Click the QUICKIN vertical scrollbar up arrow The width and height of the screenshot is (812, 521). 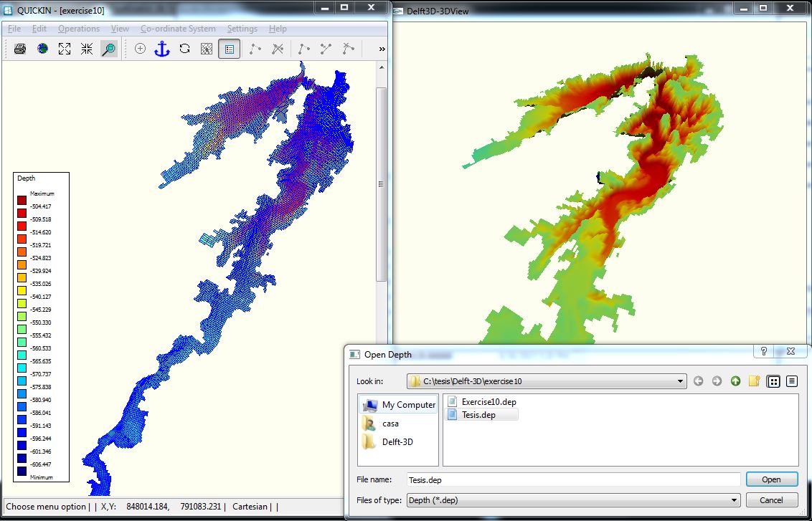pyautogui.click(x=382, y=68)
